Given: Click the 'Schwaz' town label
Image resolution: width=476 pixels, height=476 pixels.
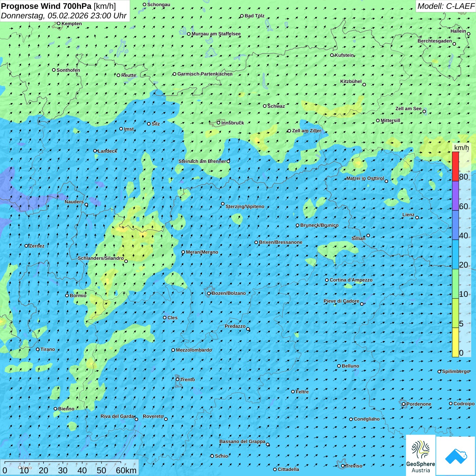Looking at the screenshot, I should click(276, 106).
